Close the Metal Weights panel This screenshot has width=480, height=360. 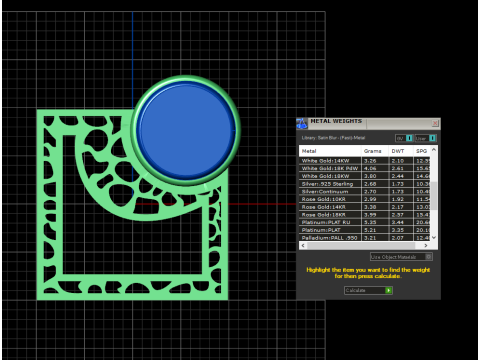point(435,123)
